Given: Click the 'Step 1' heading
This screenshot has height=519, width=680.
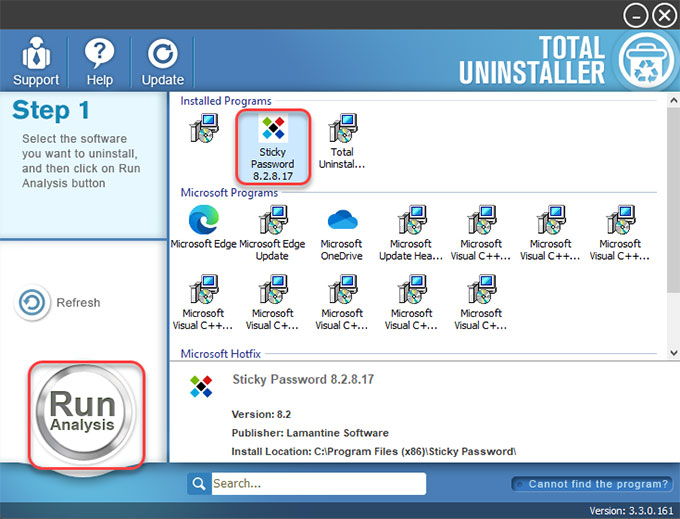Looking at the screenshot, I should (51, 110).
